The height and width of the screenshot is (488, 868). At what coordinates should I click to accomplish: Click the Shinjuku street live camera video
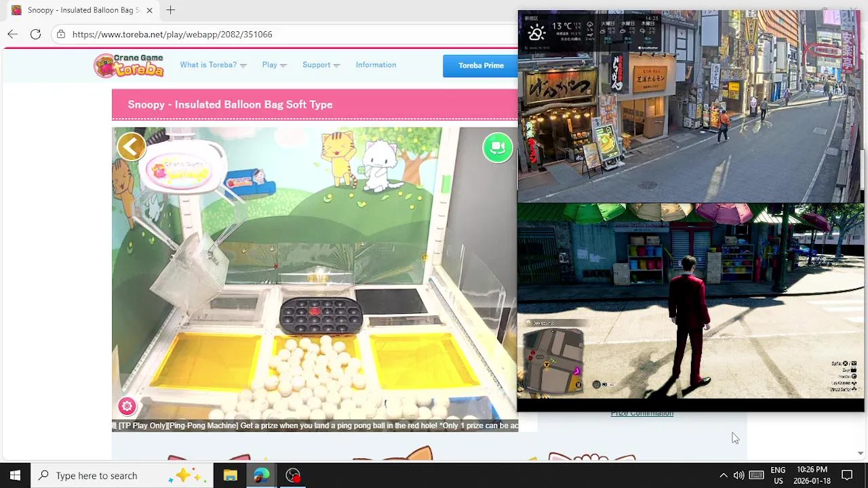(x=690, y=106)
